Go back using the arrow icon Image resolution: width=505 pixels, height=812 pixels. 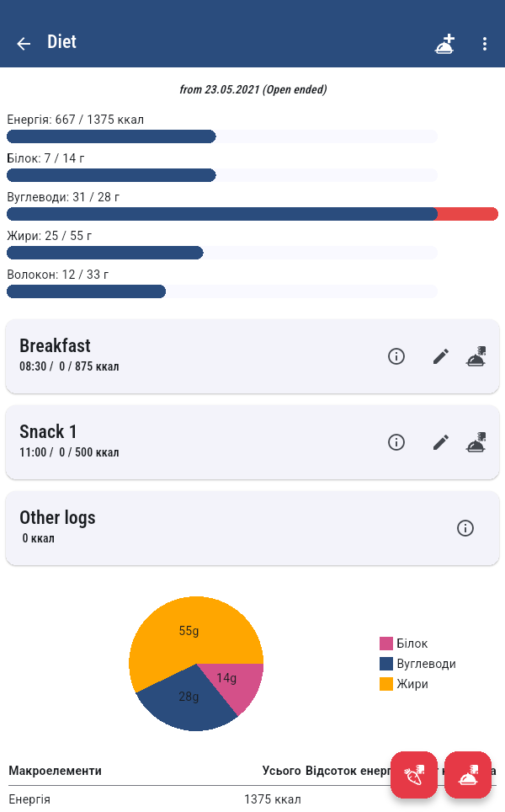coord(24,44)
